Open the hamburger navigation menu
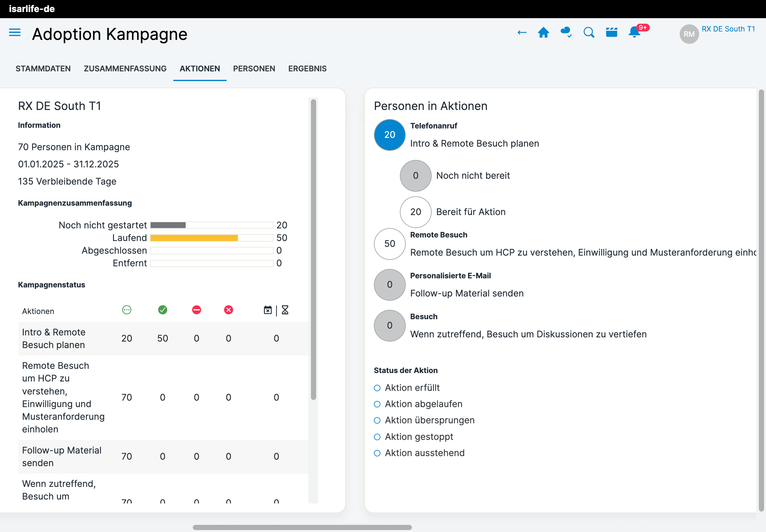Image resolution: width=766 pixels, height=532 pixels. click(15, 32)
